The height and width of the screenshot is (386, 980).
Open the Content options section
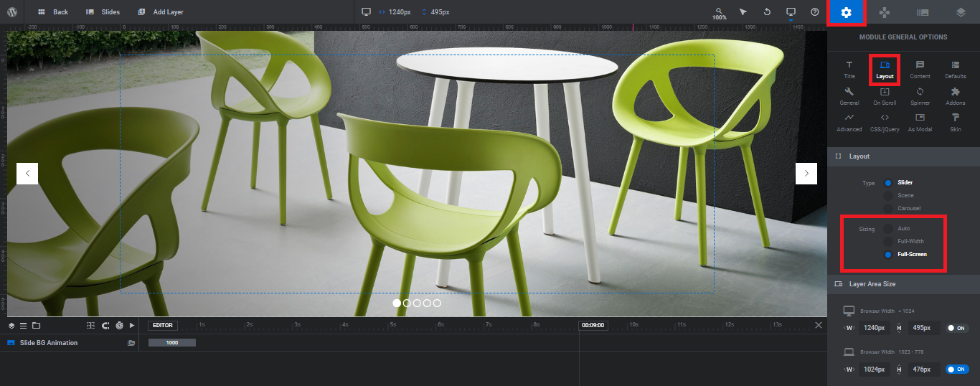pyautogui.click(x=920, y=70)
